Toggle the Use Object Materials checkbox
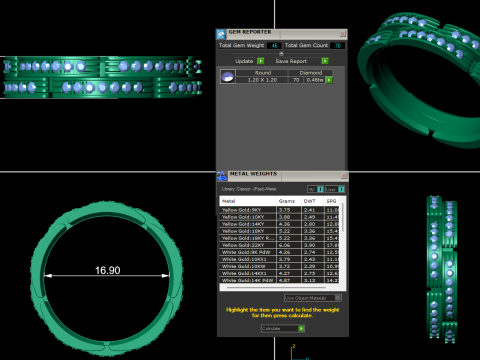Screen dimensions: 480x360 pos(338,298)
